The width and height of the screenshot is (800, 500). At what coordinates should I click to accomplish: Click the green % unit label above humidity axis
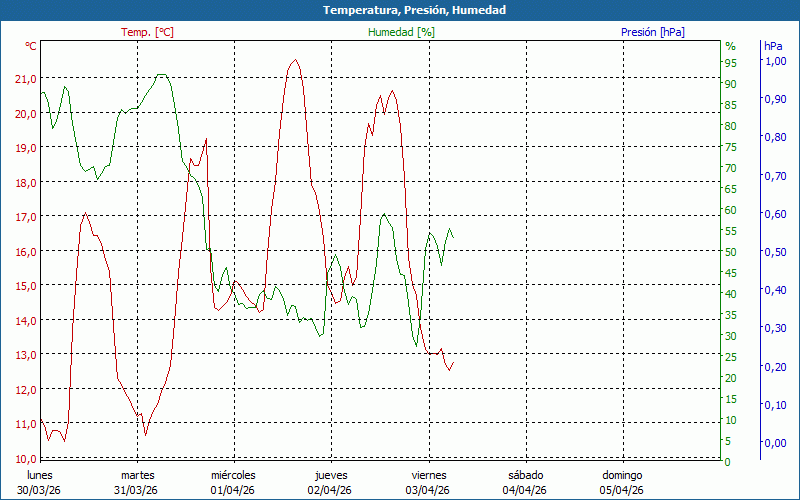tap(730, 46)
